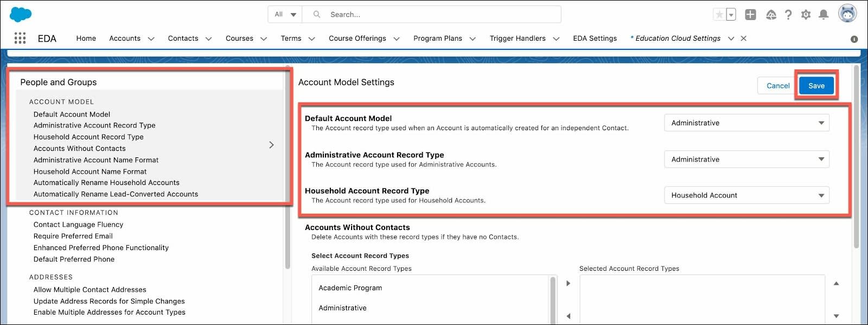Expand the favorites list dropdown arrow

[731, 15]
